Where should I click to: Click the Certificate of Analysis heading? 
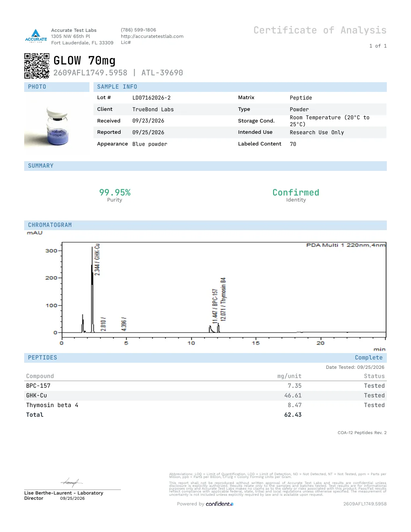[x=320, y=30]
